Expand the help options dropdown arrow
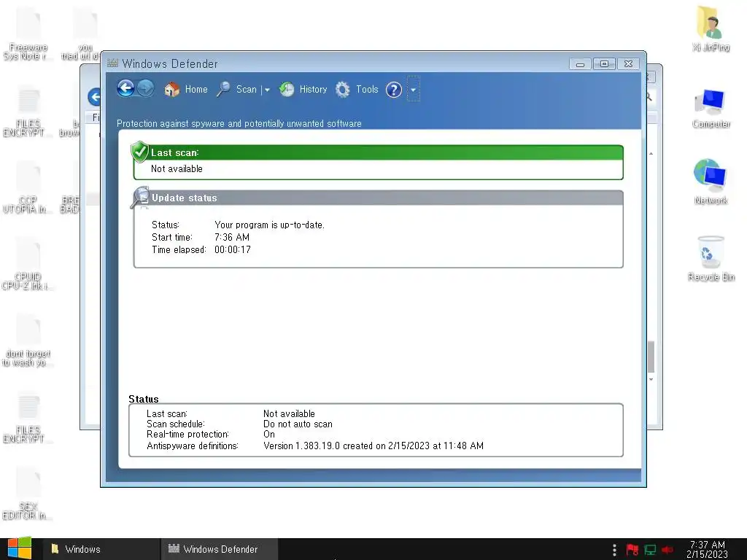 tap(413, 89)
